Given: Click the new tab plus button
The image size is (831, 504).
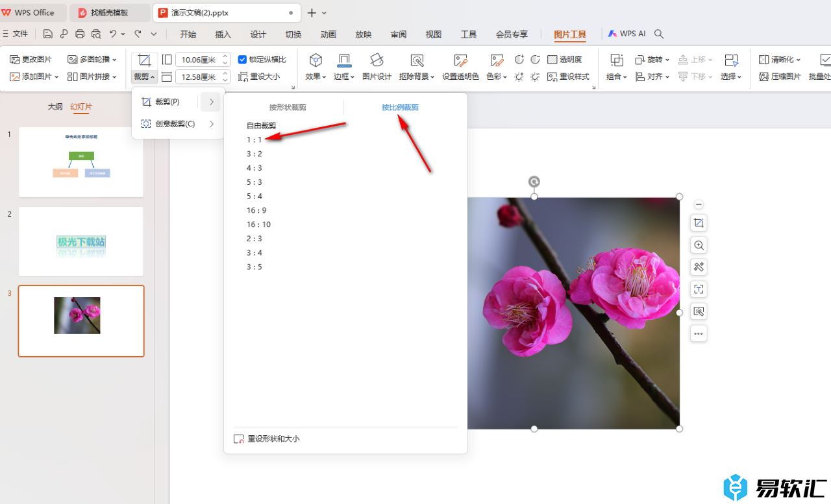Looking at the screenshot, I should (x=312, y=13).
